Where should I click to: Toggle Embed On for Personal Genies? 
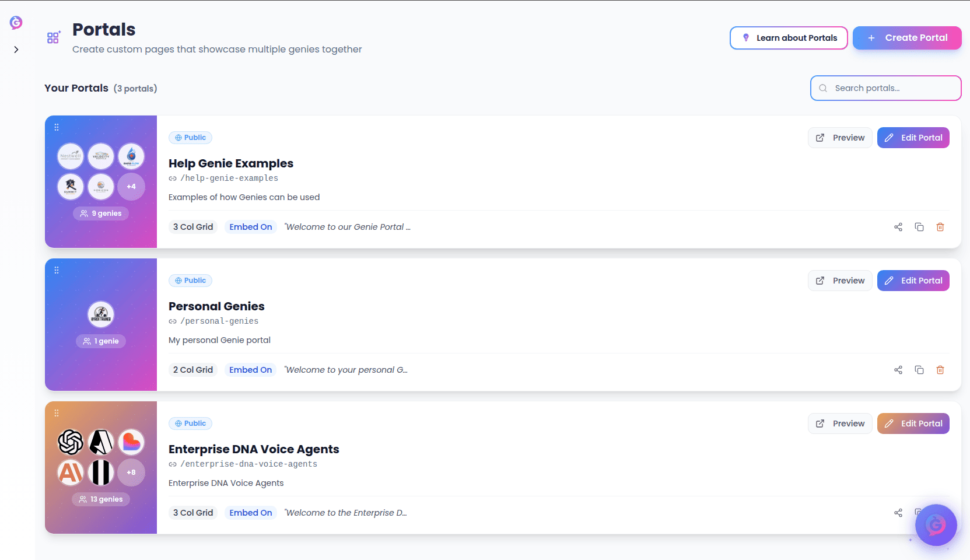[x=251, y=370]
